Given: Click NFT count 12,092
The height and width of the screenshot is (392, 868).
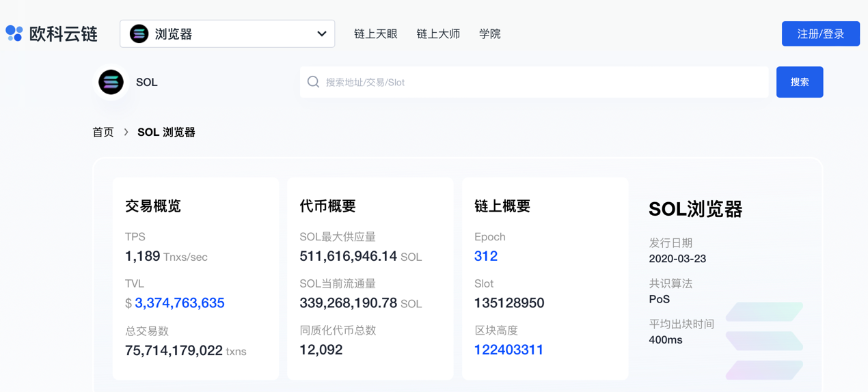Looking at the screenshot, I should [x=321, y=350].
